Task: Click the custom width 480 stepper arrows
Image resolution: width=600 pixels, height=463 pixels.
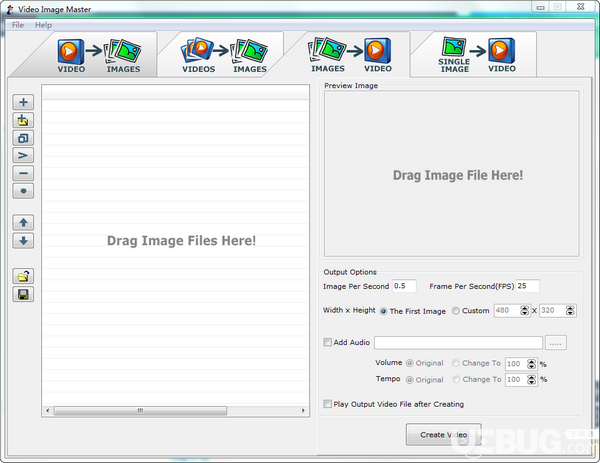Action: tap(524, 310)
